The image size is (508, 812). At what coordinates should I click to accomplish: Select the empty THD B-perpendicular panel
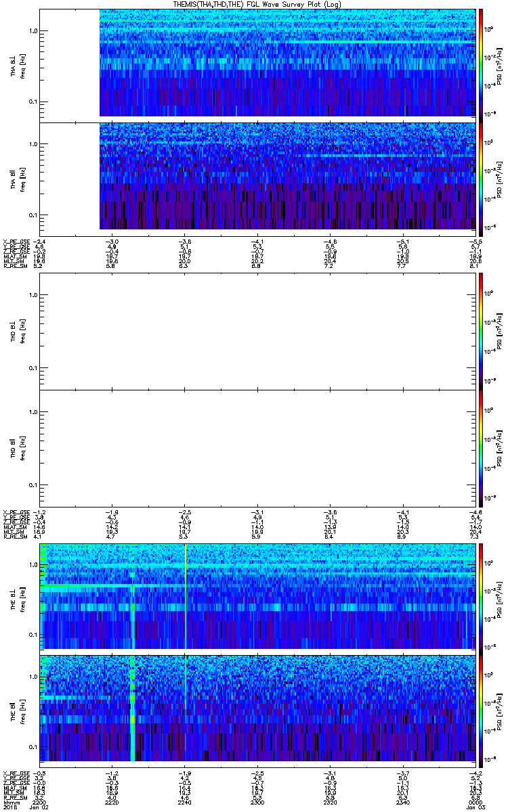[x=257, y=331]
